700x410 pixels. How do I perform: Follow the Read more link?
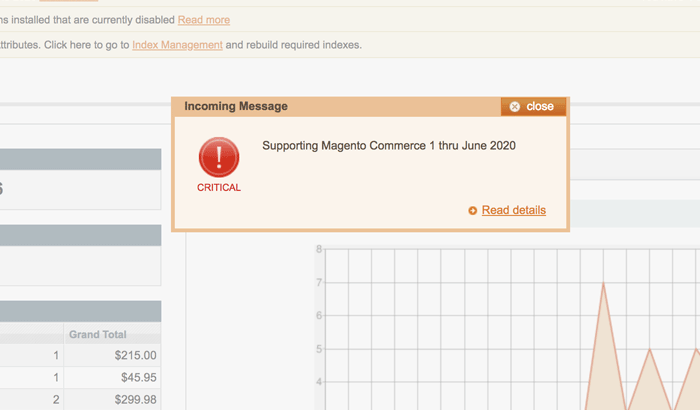pyautogui.click(x=204, y=20)
